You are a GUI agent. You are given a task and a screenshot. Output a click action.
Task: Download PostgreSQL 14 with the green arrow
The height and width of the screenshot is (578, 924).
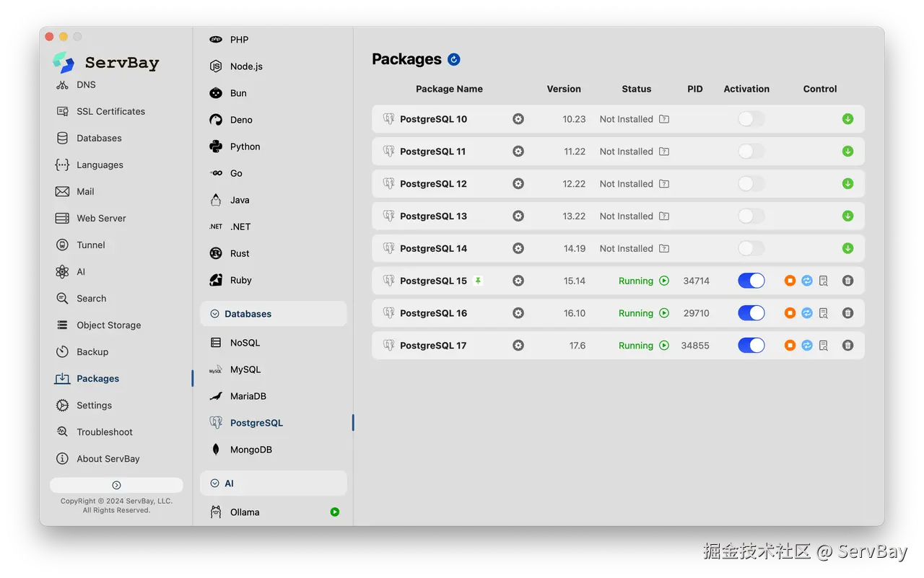(x=848, y=248)
